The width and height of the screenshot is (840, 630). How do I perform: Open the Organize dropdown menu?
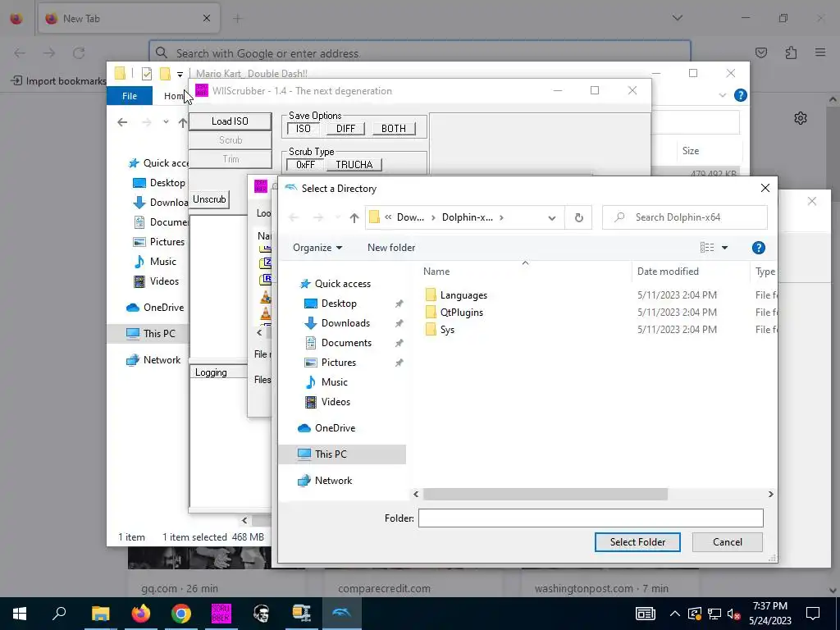coord(317,248)
